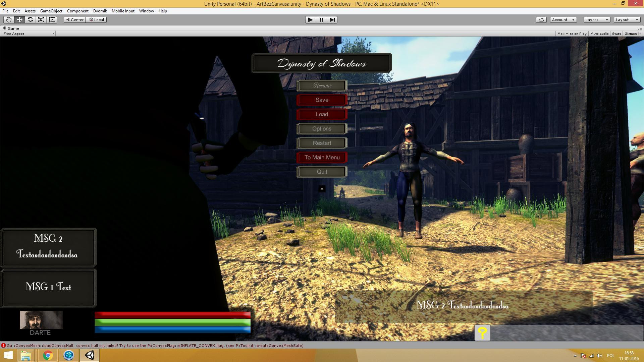644x362 pixels.
Task: Open the Account dropdown
Action: click(x=563, y=20)
